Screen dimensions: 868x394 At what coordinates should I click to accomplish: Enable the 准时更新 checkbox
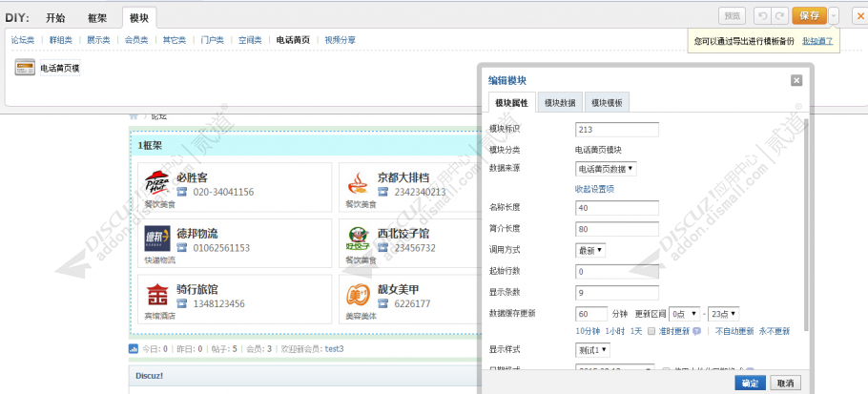pos(651,331)
